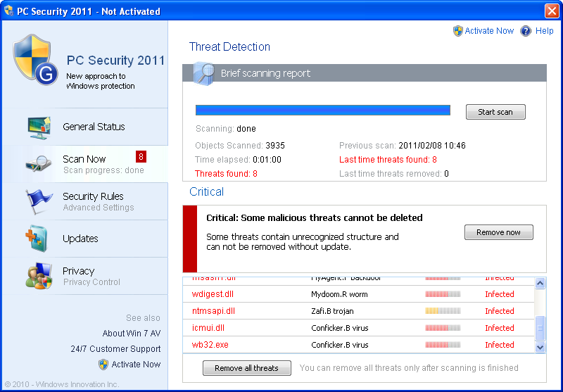This screenshot has width=563, height=392.
Task: Click 'Last time threats found: 8' text
Action: 388,160
